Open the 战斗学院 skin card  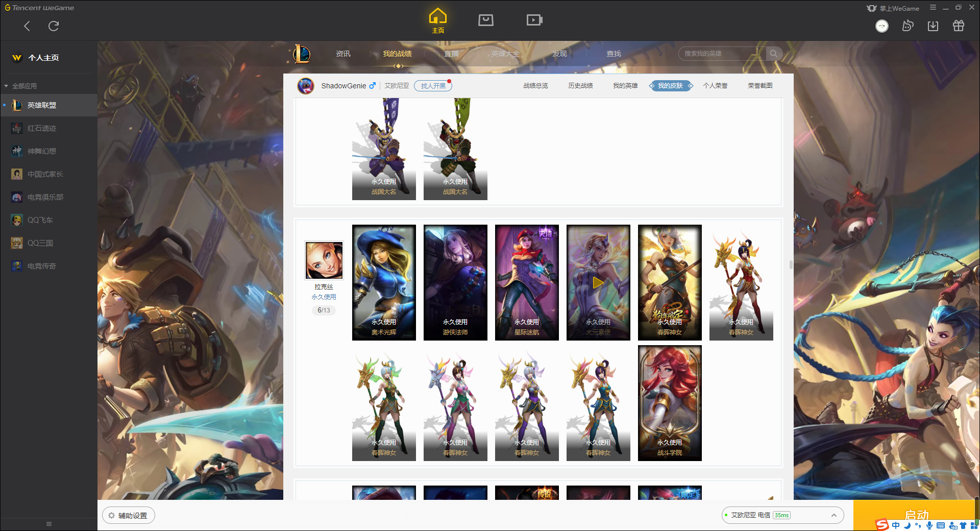click(x=670, y=403)
